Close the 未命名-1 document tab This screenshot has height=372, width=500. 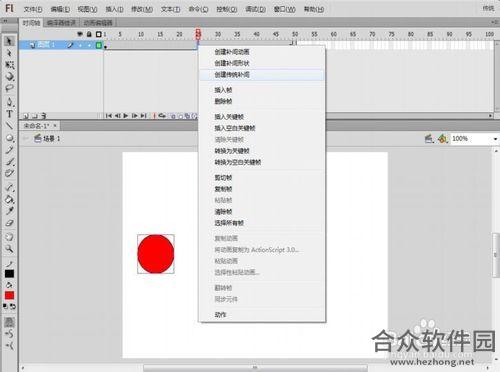tap(55, 125)
